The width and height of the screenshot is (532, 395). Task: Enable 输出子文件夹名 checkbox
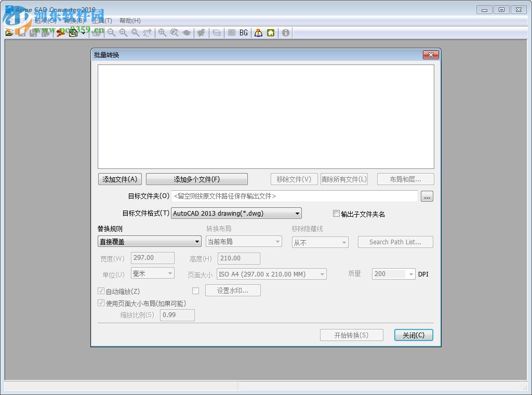tap(336, 213)
